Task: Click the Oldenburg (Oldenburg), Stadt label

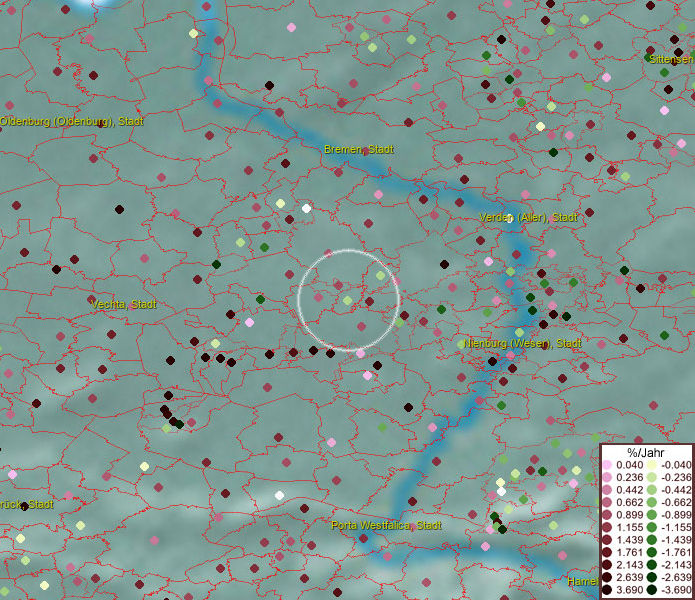Action: pyautogui.click(x=71, y=121)
